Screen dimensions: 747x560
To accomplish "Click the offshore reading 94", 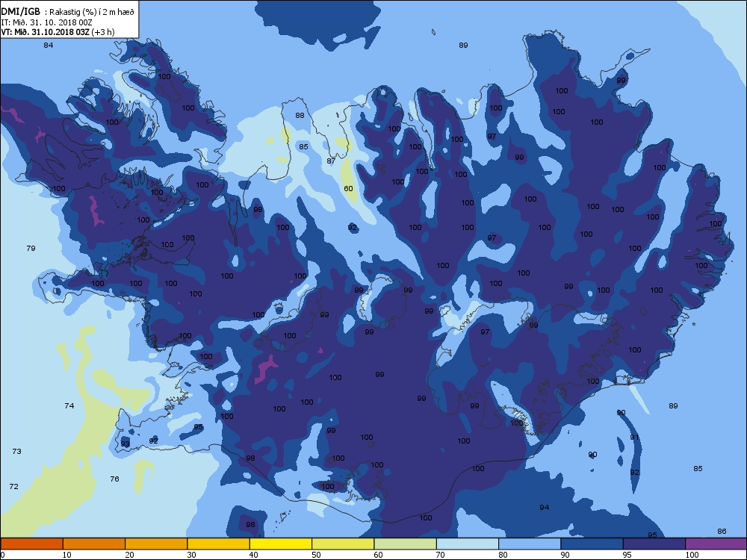I will point(545,508).
